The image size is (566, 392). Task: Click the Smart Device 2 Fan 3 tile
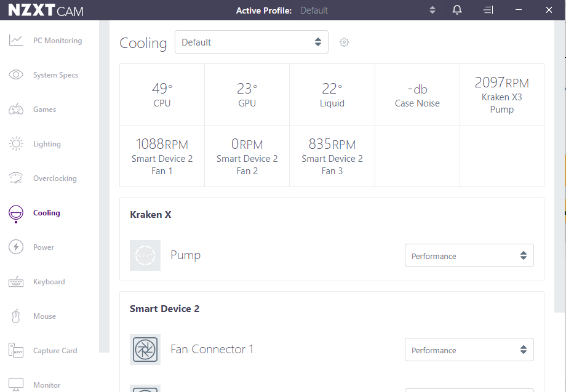(x=332, y=156)
